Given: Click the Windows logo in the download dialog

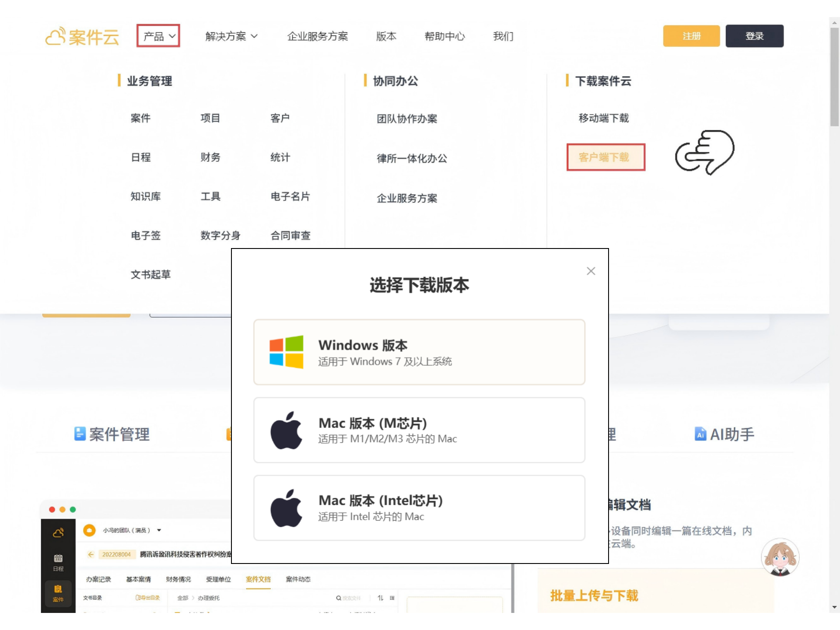Looking at the screenshot, I should [287, 352].
